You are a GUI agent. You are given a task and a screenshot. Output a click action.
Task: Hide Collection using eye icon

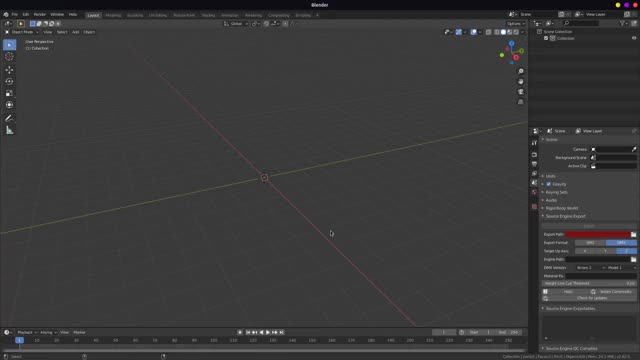click(634, 38)
